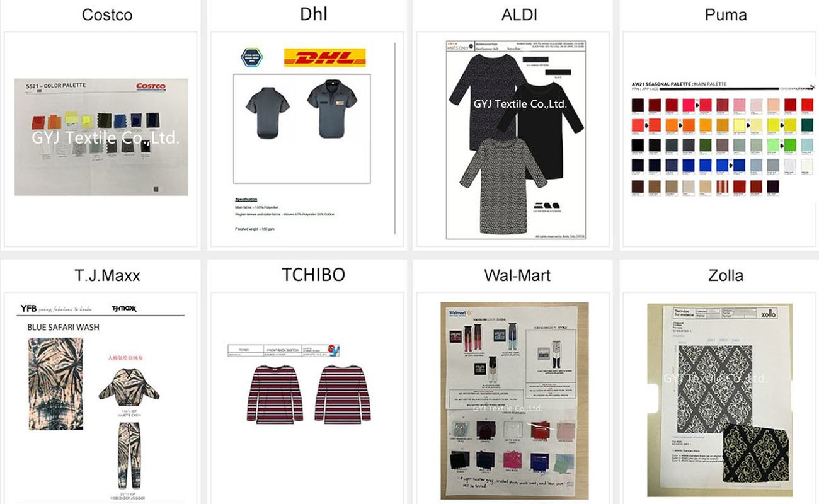The height and width of the screenshot is (504, 819).
Task: Click the Puma heading text
Action: point(726,15)
